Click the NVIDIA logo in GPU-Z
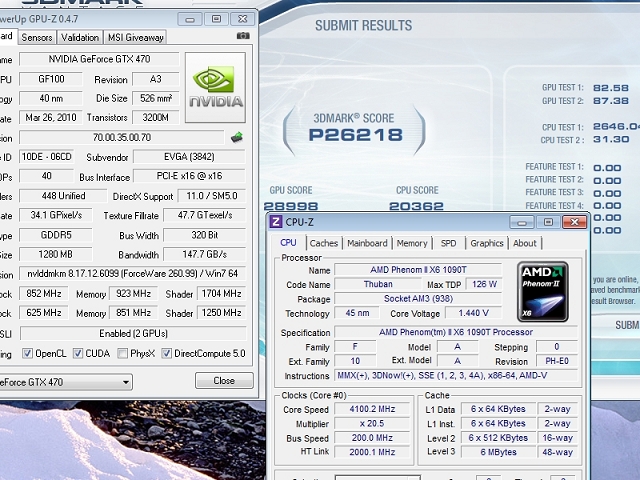This screenshot has height=480, width=640. coord(215,87)
